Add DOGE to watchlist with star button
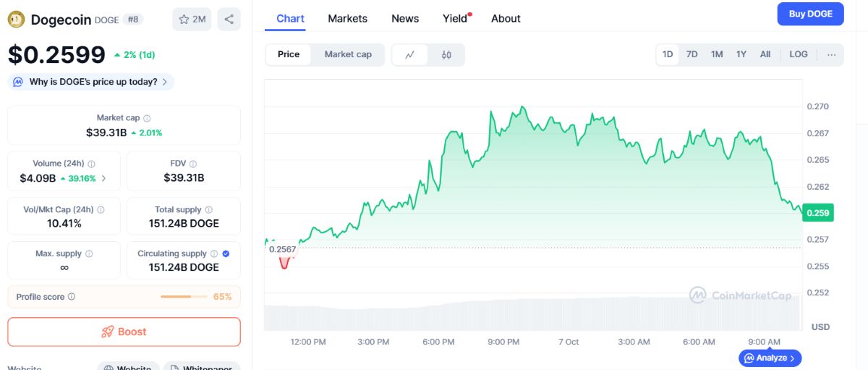The width and height of the screenshot is (868, 370). tap(192, 20)
